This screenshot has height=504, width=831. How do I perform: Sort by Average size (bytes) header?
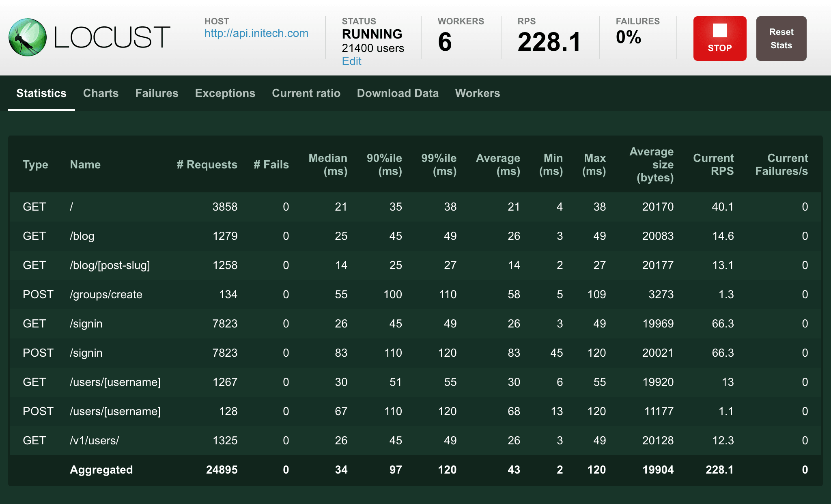point(652,164)
